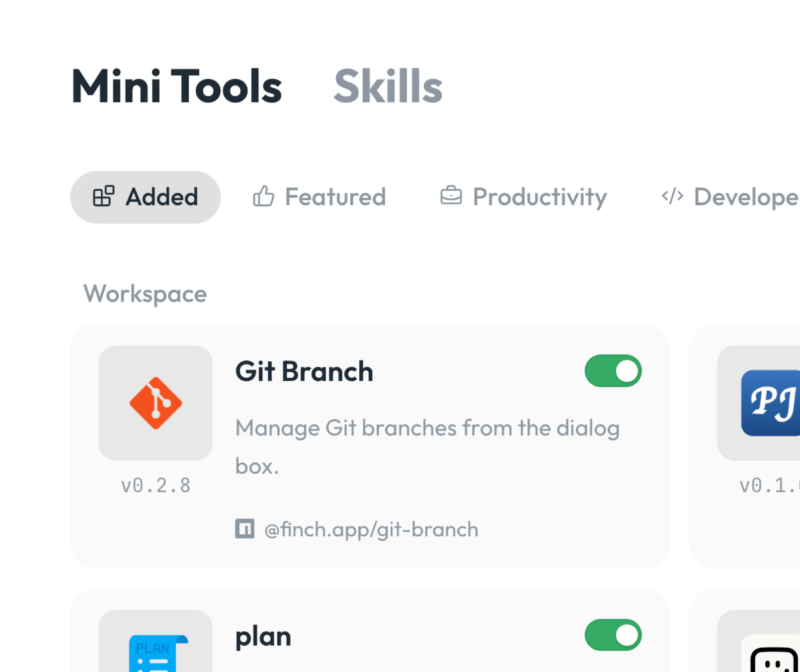
Task: Turn off the plan tool toggle
Action: (x=613, y=635)
